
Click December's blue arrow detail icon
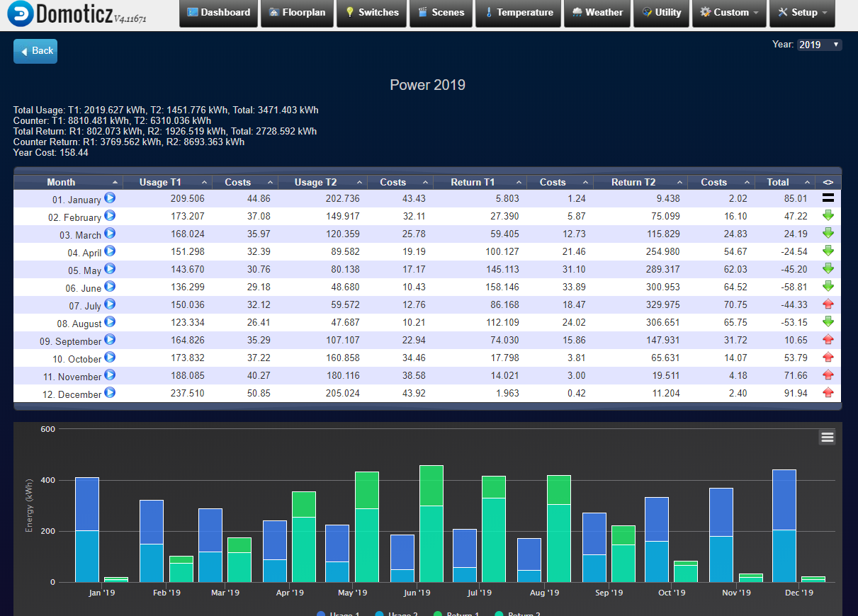(x=110, y=393)
